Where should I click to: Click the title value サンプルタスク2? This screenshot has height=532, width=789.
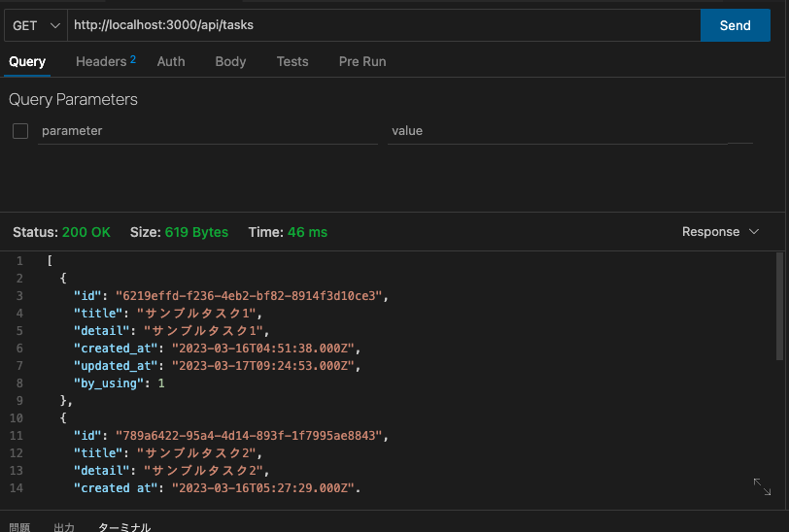pyautogui.click(x=196, y=453)
